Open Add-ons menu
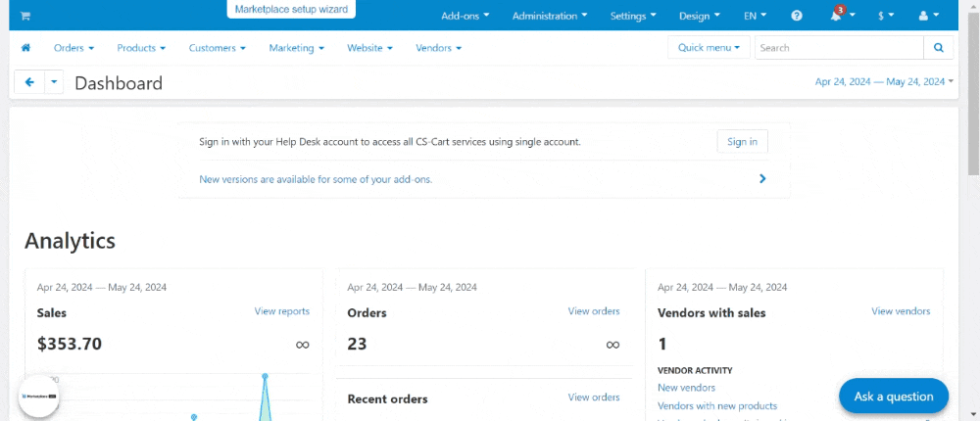980x421 pixels. coord(465,16)
